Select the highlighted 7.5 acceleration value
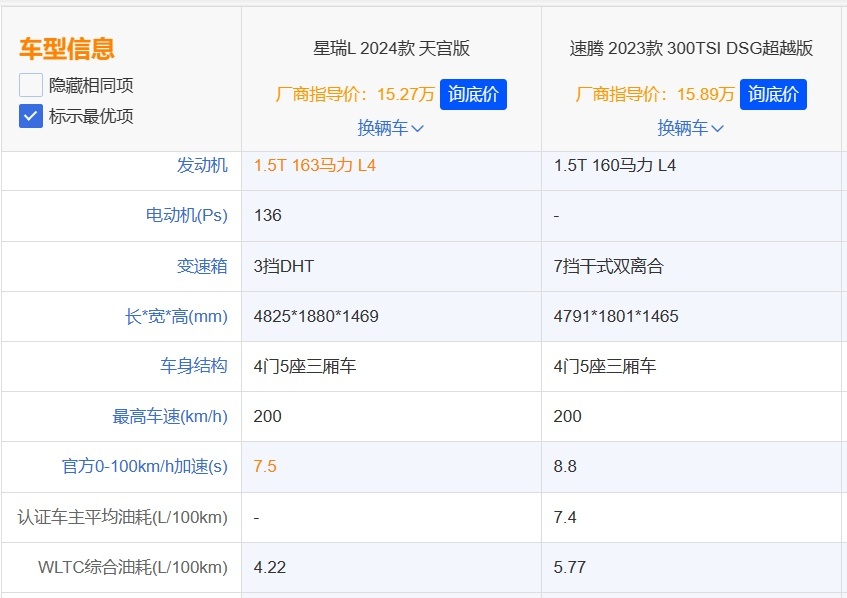The width and height of the screenshot is (847, 598). click(265, 467)
